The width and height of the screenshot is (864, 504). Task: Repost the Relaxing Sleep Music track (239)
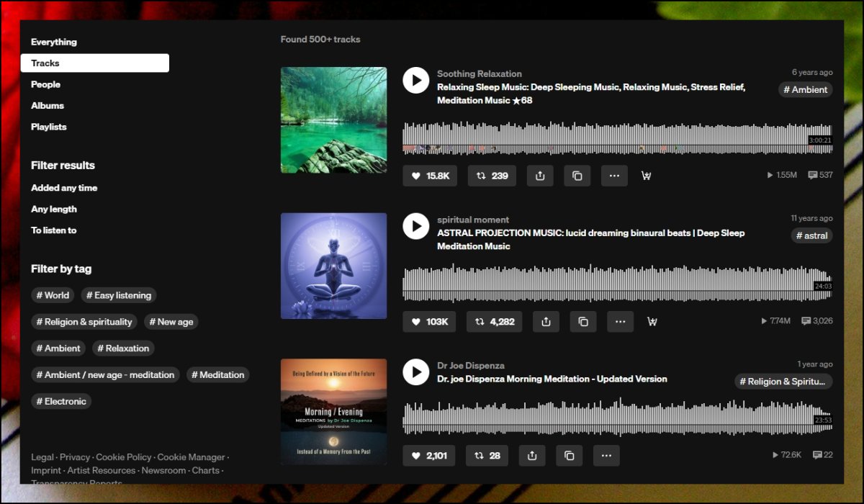(x=492, y=176)
